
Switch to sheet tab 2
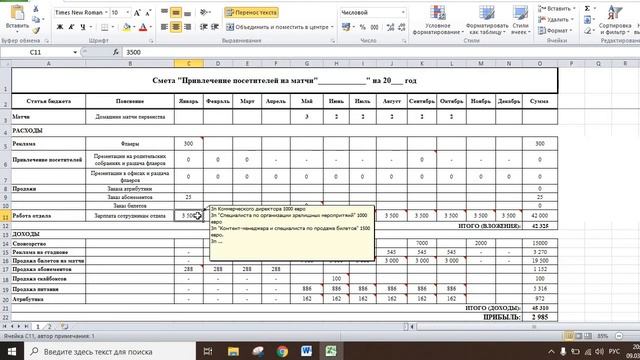coord(50,327)
